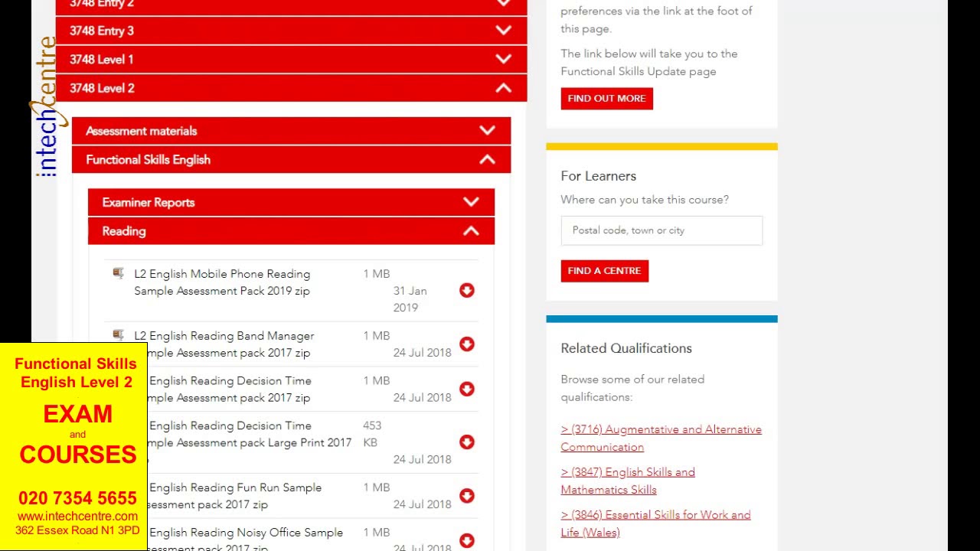This screenshot has height=551, width=980.
Task: Open Reading Decision Time Large Print 2017 file
Action: tap(249, 442)
